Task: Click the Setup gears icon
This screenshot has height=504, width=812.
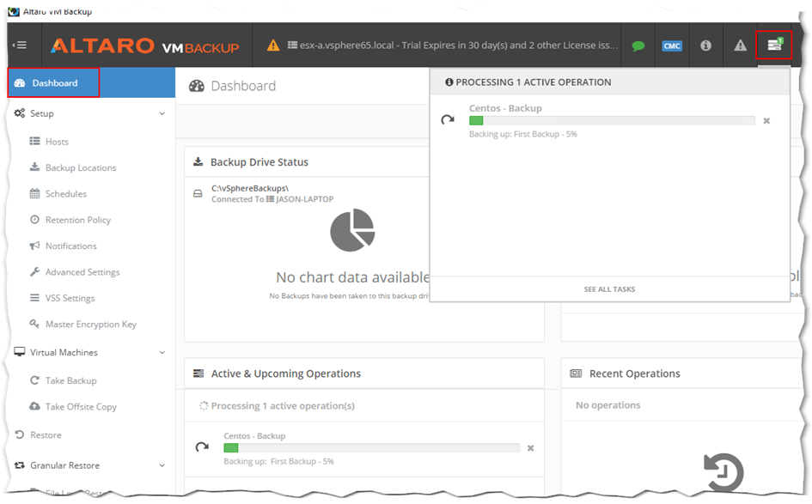Action: [x=20, y=112]
